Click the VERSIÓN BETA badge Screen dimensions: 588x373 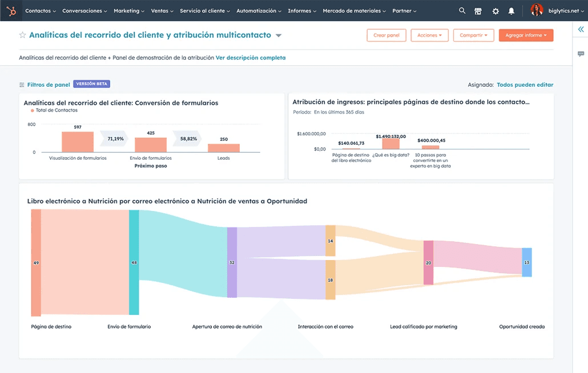91,84
